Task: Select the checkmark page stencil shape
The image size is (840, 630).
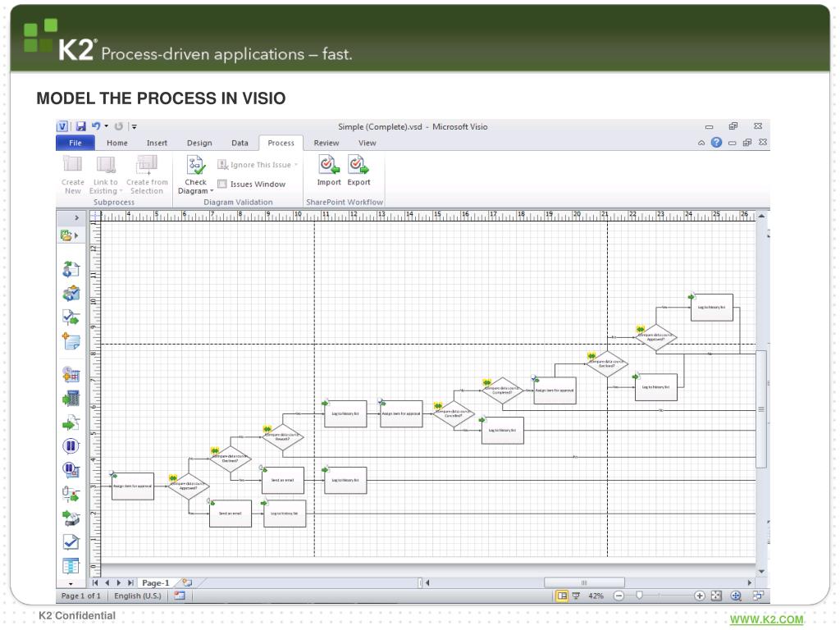Action: (x=71, y=542)
